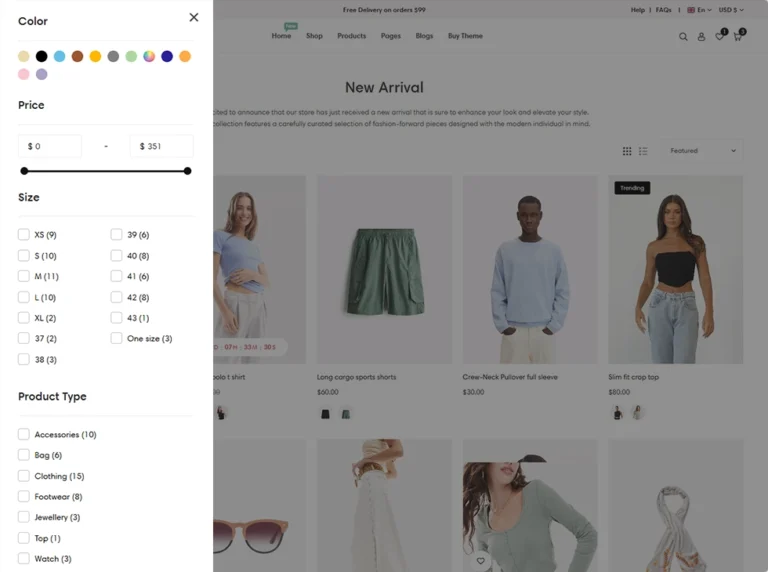The width and height of the screenshot is (768, 572).
Task: Open the wishlist heart icon
Action: [719, 36]
